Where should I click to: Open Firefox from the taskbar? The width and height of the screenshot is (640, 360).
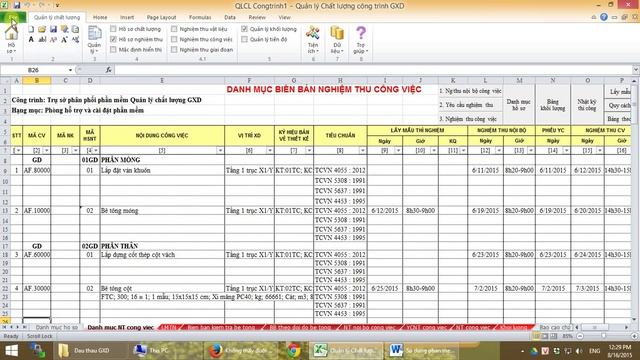click(x=241, y=350)
